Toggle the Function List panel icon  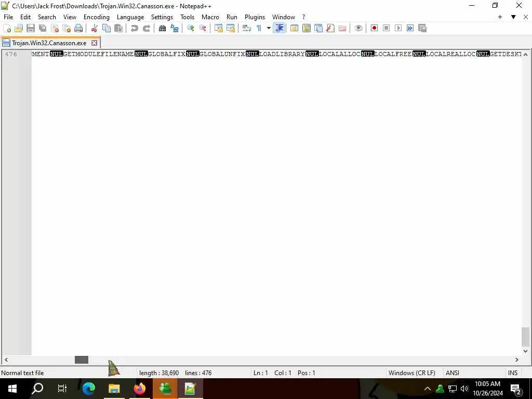330,28
